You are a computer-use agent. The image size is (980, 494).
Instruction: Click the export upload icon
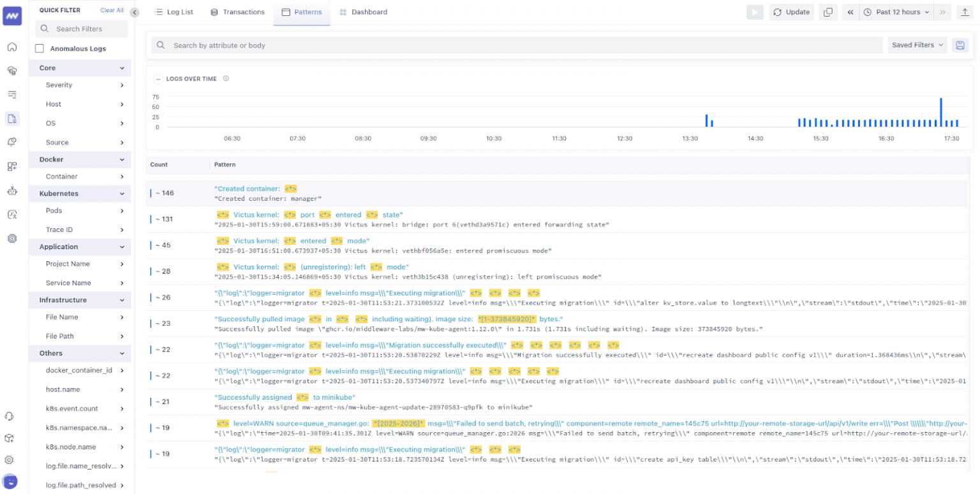[965, 12]
